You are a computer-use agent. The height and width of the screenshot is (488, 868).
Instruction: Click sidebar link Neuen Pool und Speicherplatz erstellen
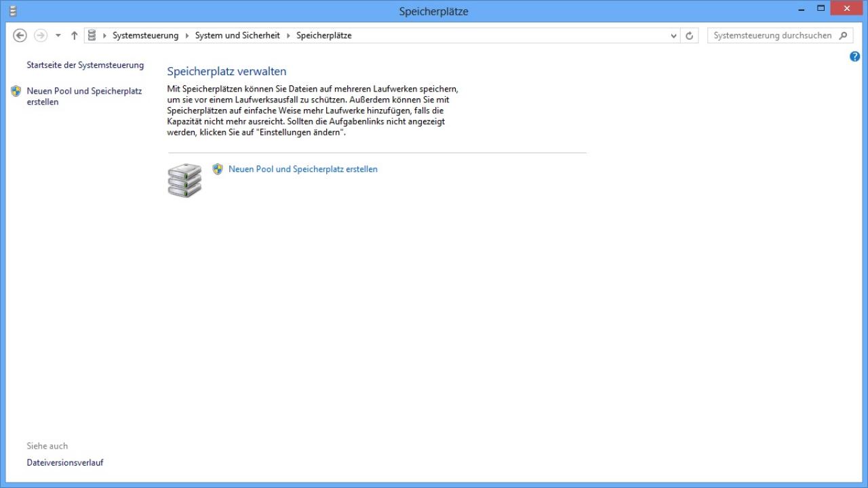(84, 96)
